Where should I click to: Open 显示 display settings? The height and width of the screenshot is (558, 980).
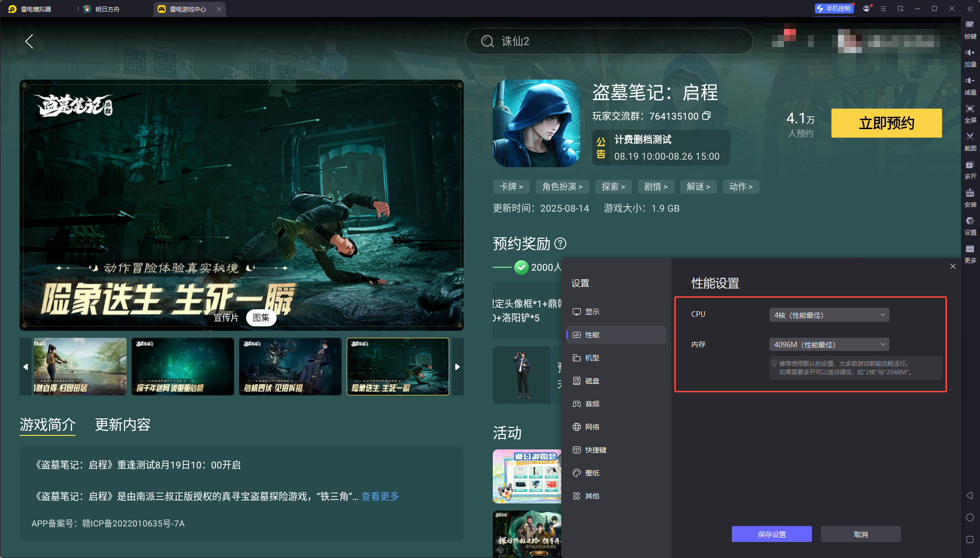point(616,312)
